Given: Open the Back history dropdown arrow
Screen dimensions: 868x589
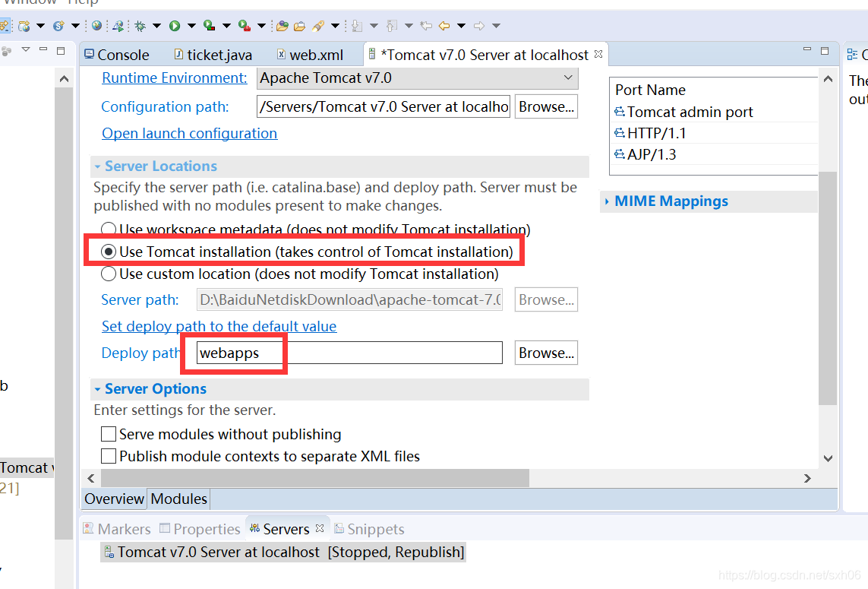Looking at the screenshot, I should [x=461, y=26].
